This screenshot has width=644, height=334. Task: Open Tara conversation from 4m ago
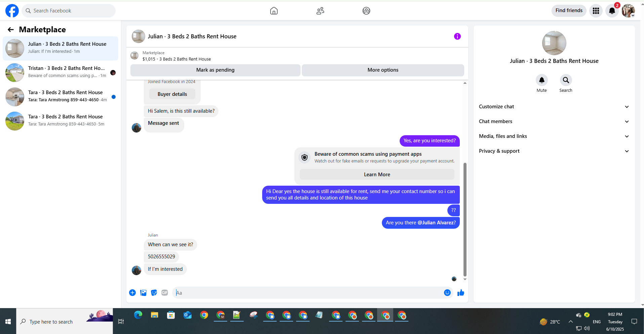(x=61, y=97)
